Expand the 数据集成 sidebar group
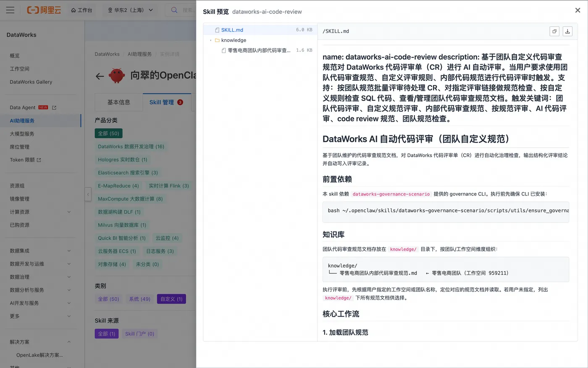The image size is (588, 368). point(69,251)
